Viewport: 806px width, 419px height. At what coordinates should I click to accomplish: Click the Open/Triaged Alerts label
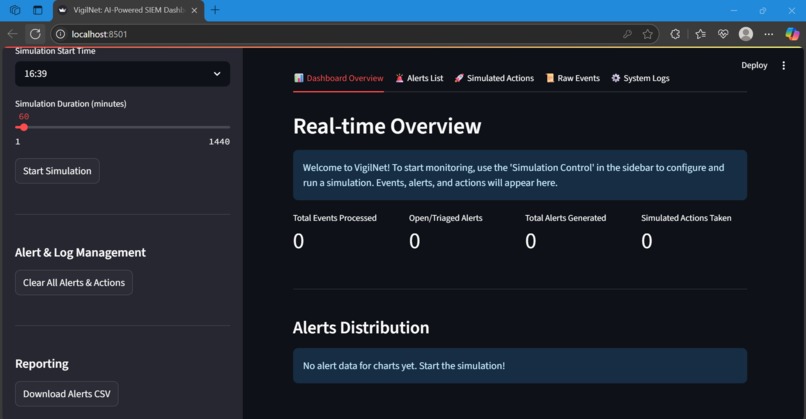click(x=446, y=218)
